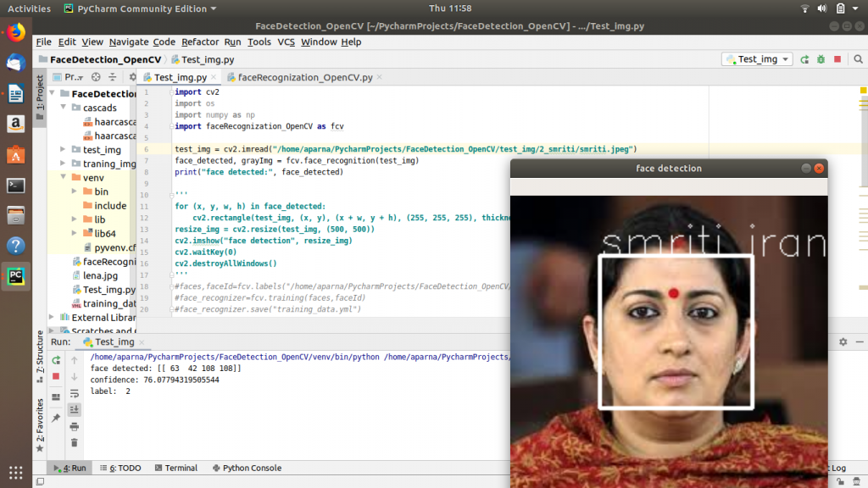The width and height of the screenshot is (868, 488).
Task: Open the Refactor menu
Action: point(200,42)
